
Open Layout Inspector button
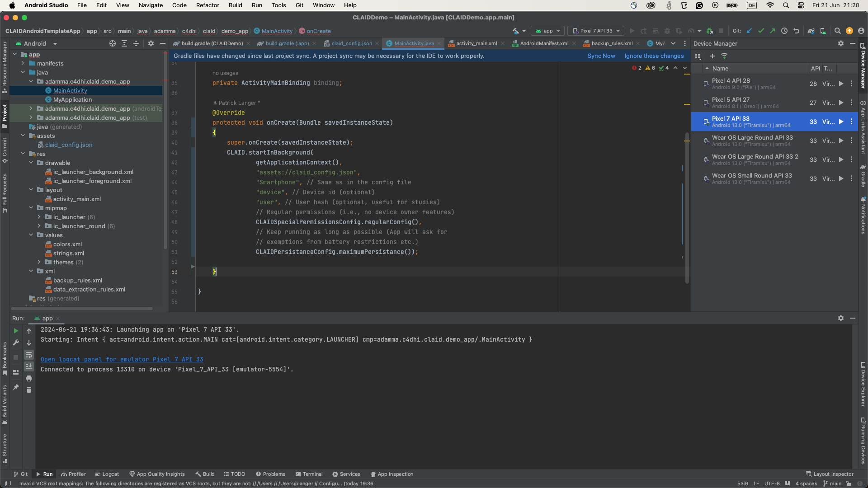pyautogui.click(x=830, y=474)
